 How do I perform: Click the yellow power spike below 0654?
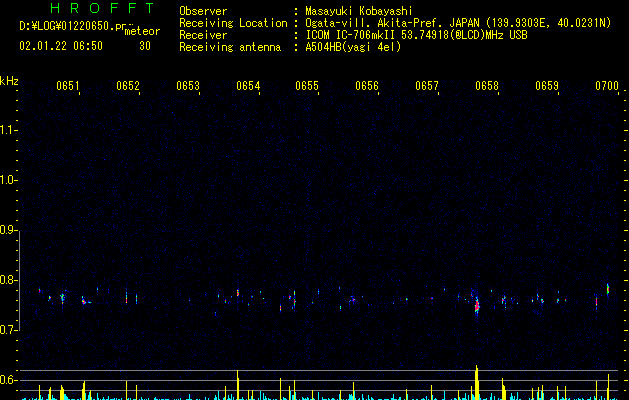point(238,385)
